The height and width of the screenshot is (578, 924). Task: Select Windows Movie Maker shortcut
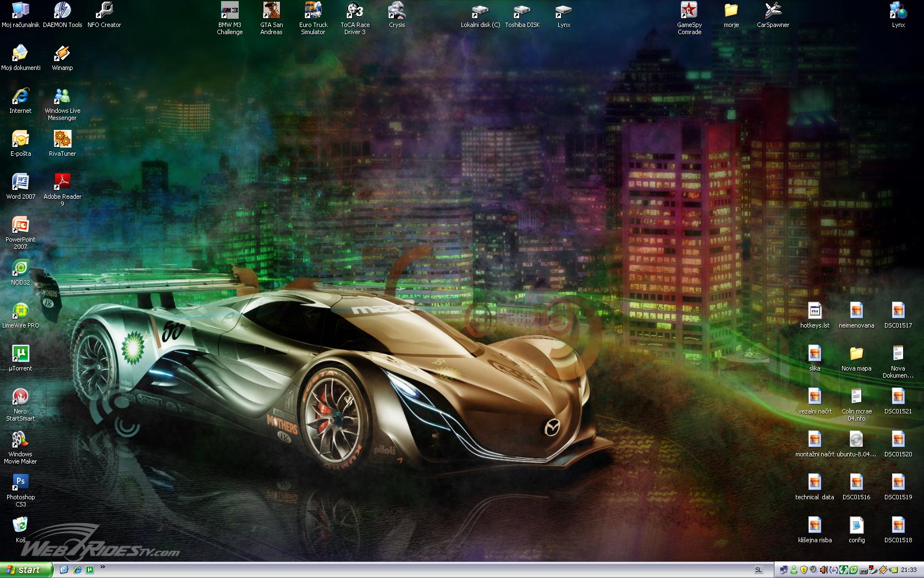coord(20,448)
